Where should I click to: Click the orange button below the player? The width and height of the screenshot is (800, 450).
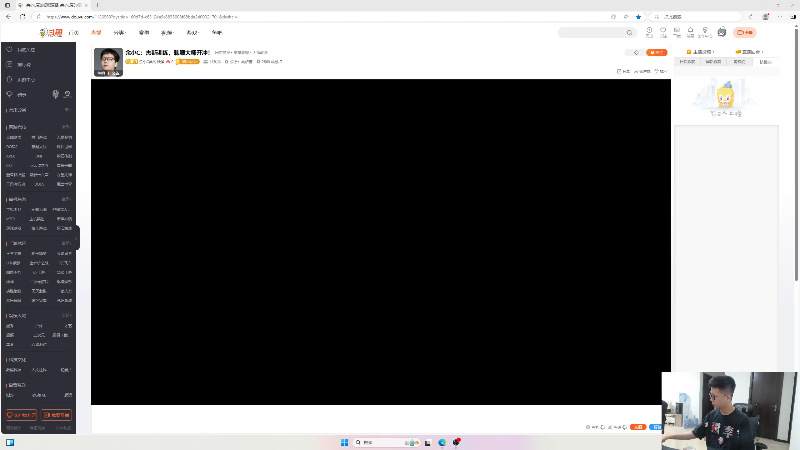(x=638, y=427)
